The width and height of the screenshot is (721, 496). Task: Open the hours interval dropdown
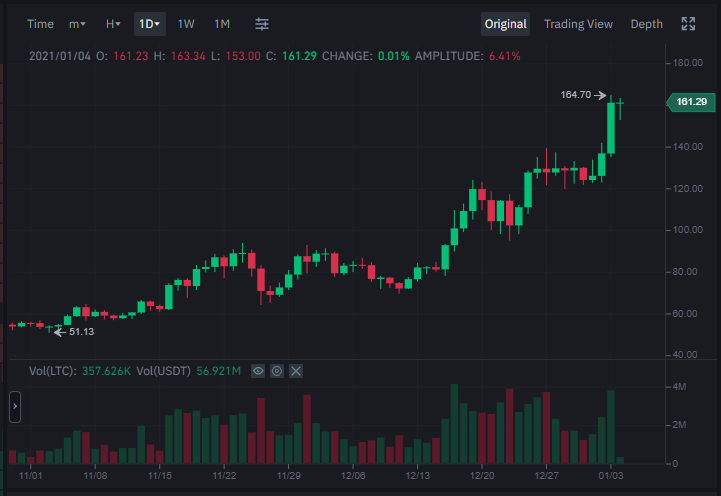[x=113, y=24]
